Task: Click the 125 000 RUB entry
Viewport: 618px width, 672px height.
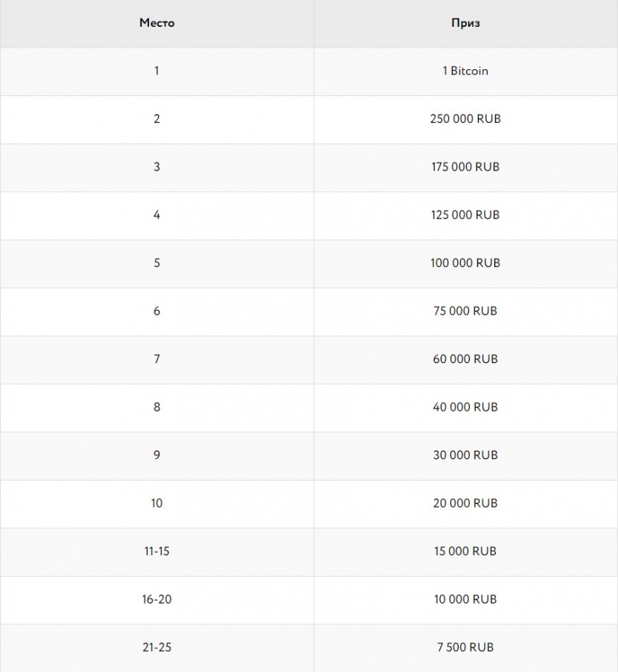Action: point(465,215)
